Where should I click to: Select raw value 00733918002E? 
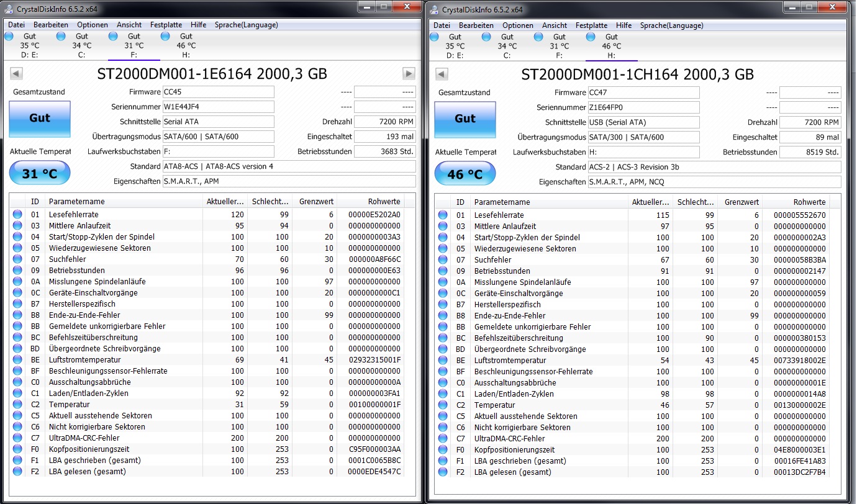(x=800, y=360)
